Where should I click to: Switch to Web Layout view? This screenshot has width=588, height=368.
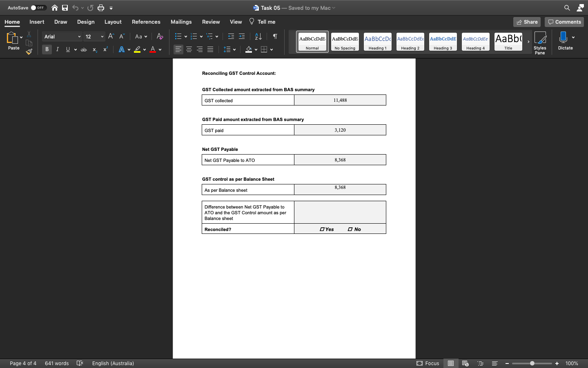pos(465,363)
